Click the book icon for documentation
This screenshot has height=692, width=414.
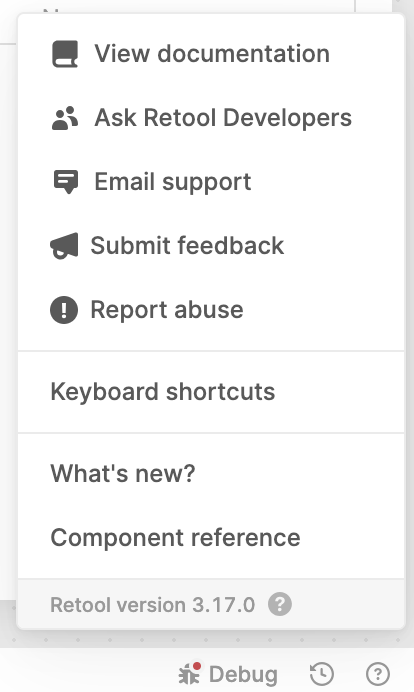pyautogui.click(x=65, y=54)
